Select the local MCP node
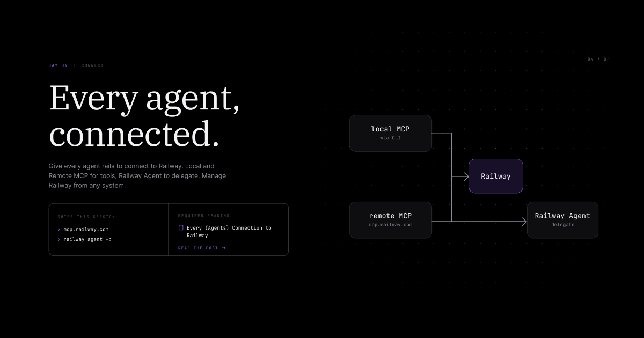The width and height of the screenshot is (644, 338). (x=390, y=133)
